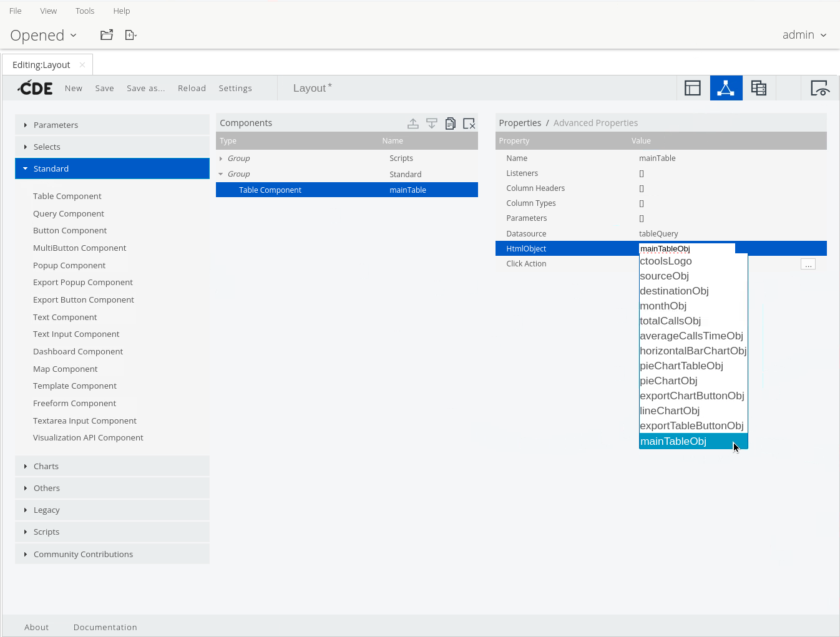Click the Save button
The image size is (840, 637).
(x=104, y=88)
